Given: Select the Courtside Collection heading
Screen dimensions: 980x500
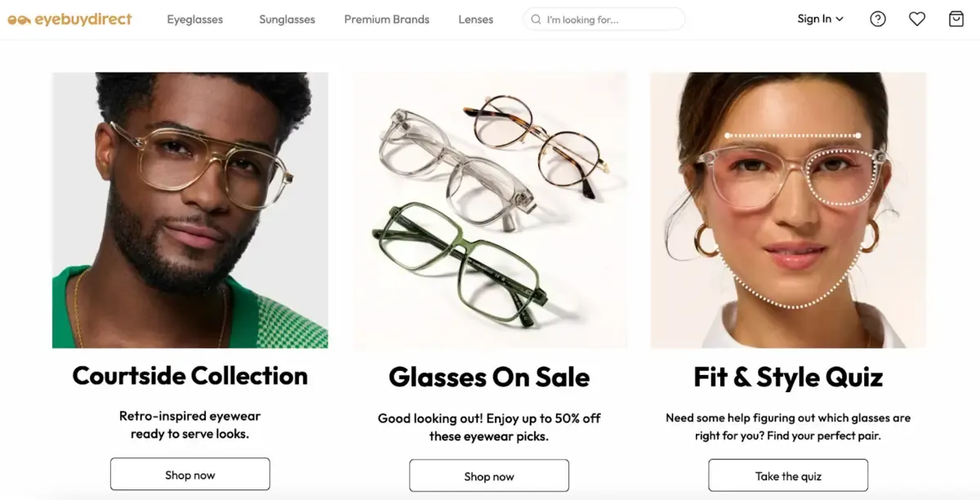Looking at the screenshot, I should [x=189, y=376].
